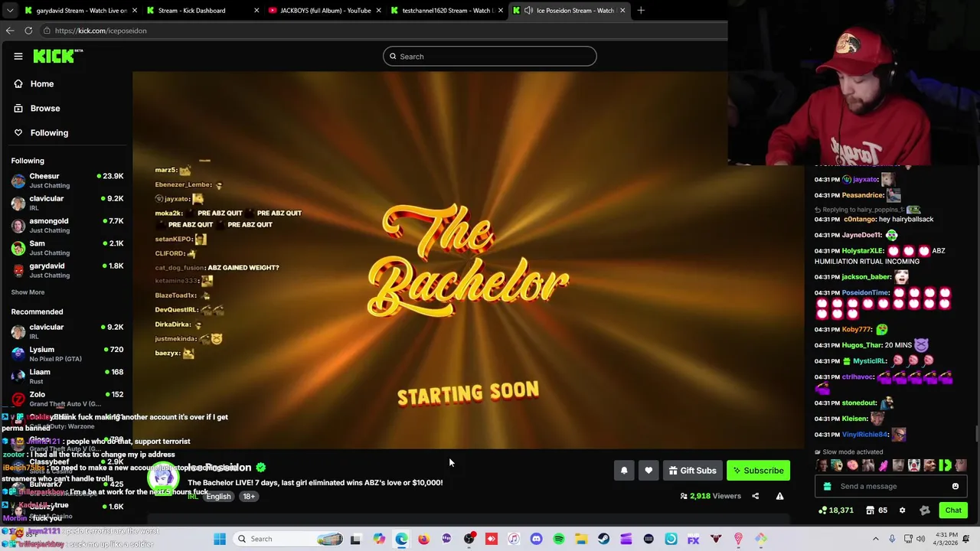Show hidden tray icons chevron
This screenshot has height=551, width=980.
tap(876, 539)
